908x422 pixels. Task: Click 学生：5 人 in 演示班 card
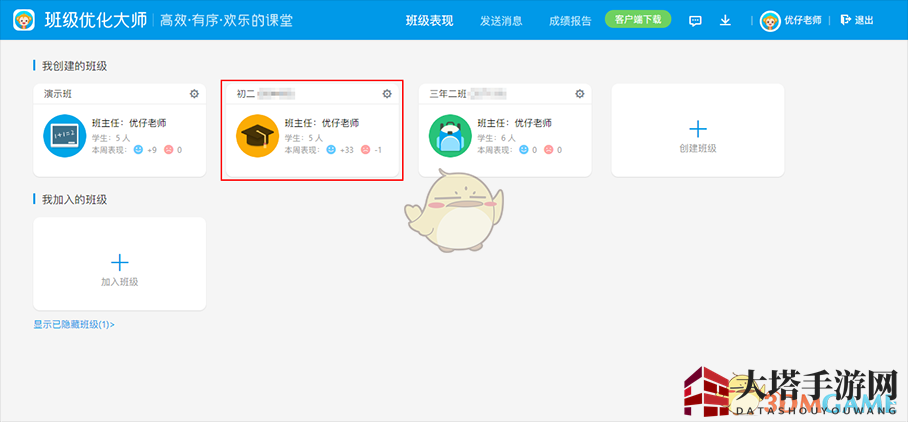[x=111, y=138]
